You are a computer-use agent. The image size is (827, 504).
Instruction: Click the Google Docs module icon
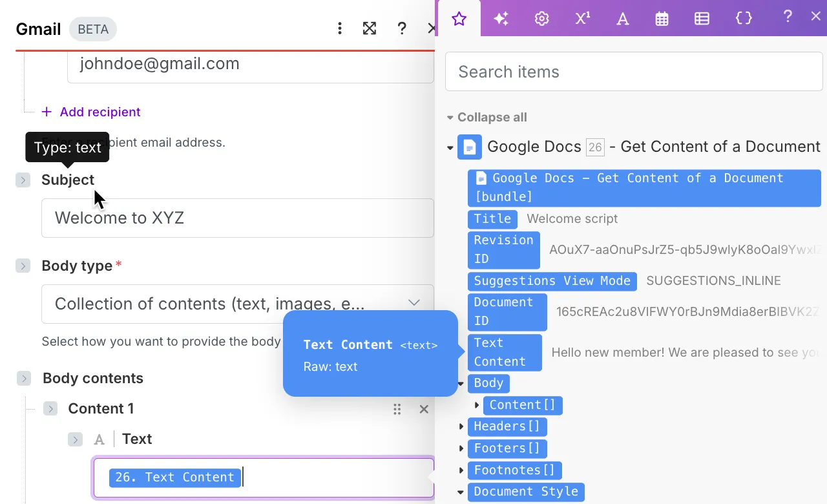click(x=470, y=147)
